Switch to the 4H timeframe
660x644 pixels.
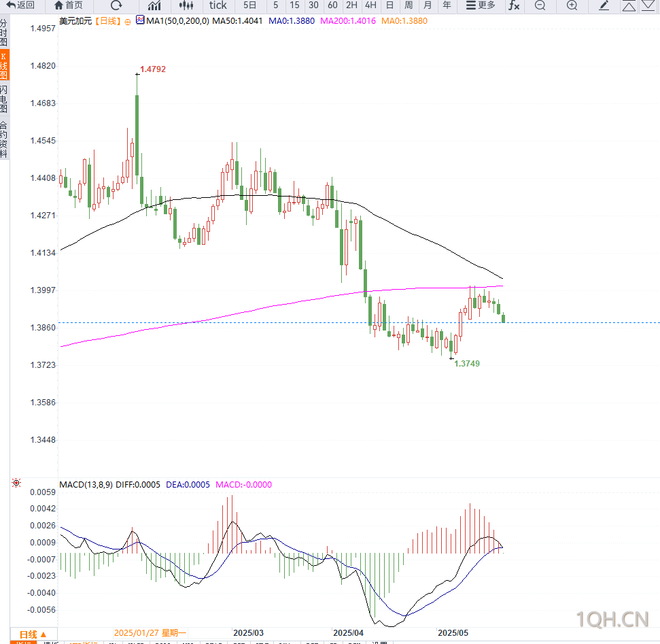pyautogui.click(x=370, y=5)
